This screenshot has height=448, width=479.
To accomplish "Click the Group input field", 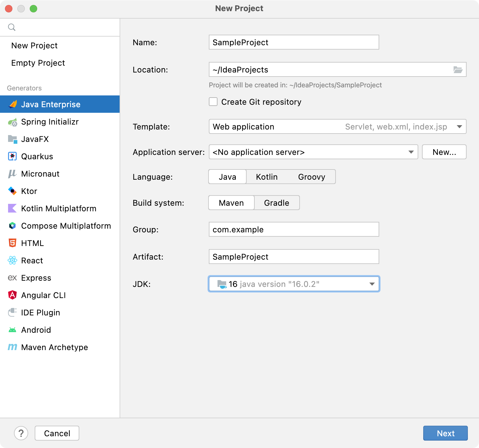I will pyautogui.click(x=294, y=229).
